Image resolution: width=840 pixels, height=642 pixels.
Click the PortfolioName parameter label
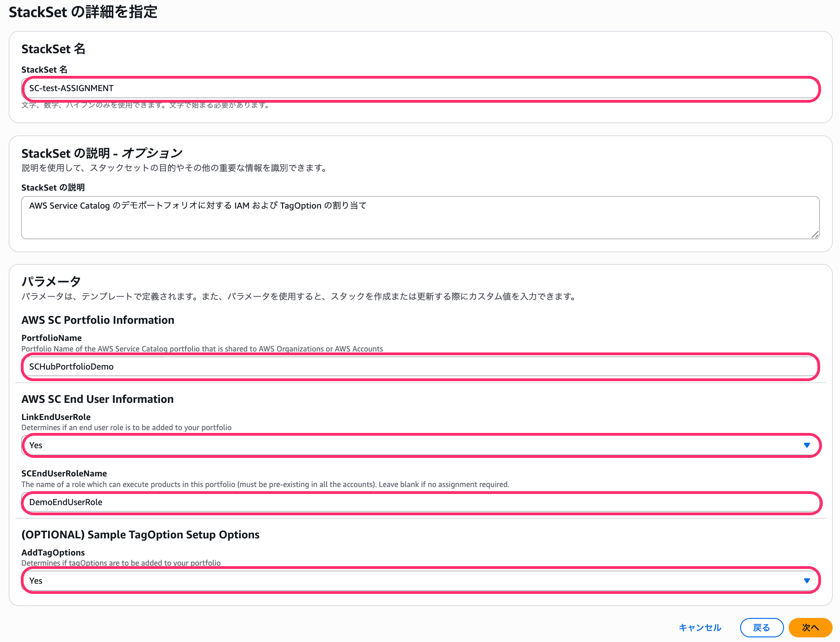pos(51,338)
